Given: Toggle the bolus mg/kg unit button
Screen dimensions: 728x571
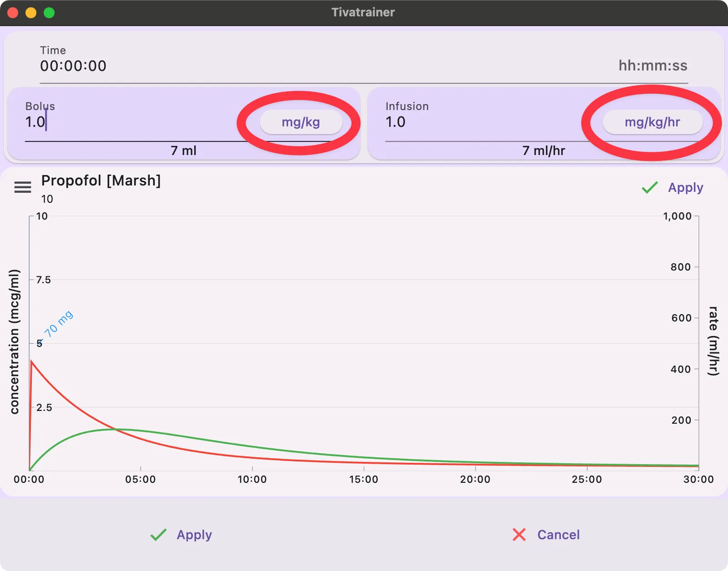Looking at the screenshot, I should (301, 122).
